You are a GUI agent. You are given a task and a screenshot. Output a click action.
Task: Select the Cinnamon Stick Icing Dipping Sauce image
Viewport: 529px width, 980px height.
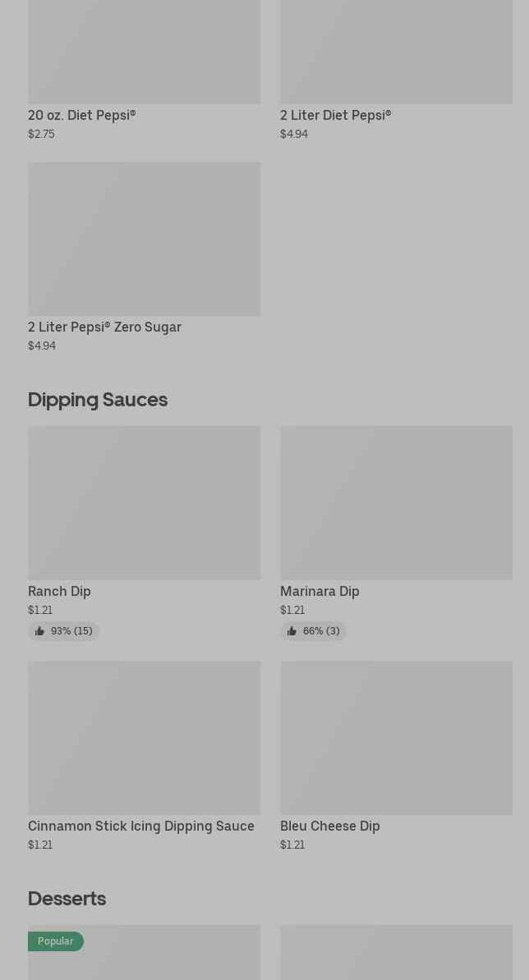pyautogui.click(x=144, y=737)
